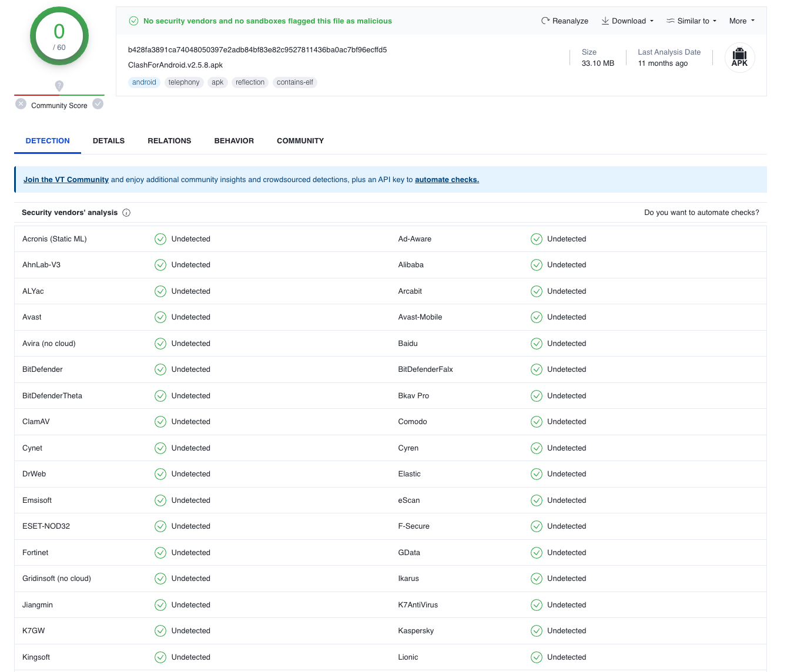Switch to the DETECTION tab
The height and width of the screenshot is (672, 804).
[x=48, y=141]
